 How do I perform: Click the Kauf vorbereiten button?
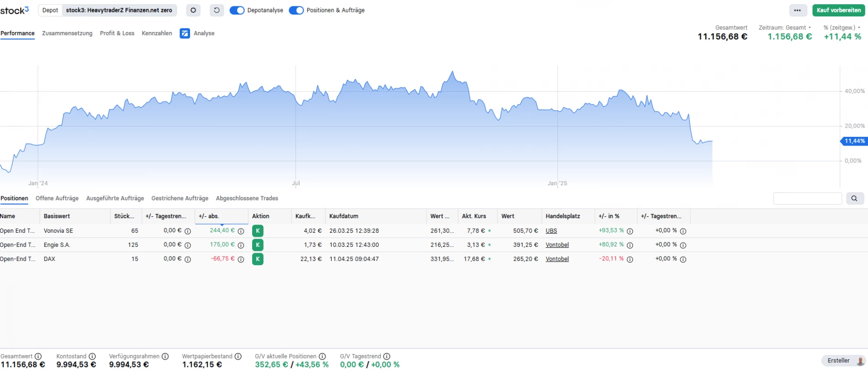(x=838, y=10)
